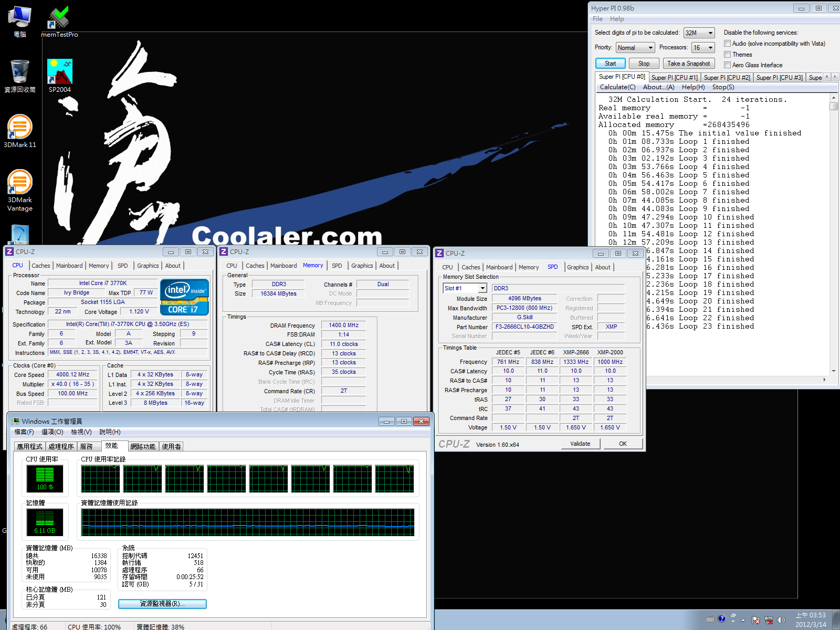Click the CPU-Z Validate button
The image size is (840, 630).
[x=580, y=444]
